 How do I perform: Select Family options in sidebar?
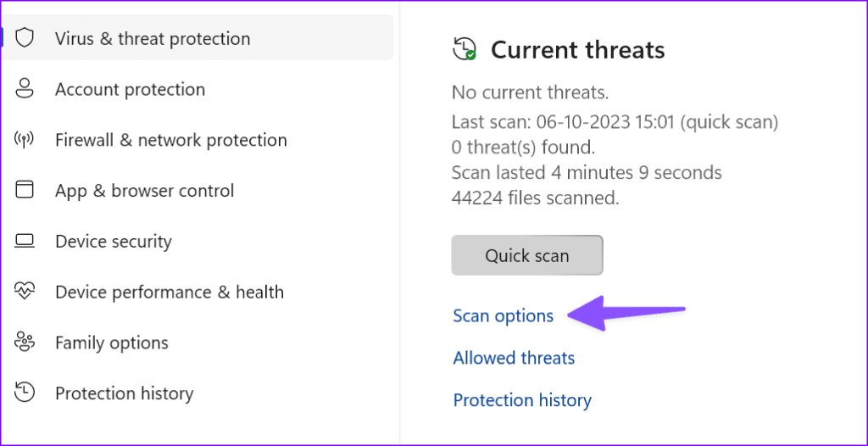[111, 343]
